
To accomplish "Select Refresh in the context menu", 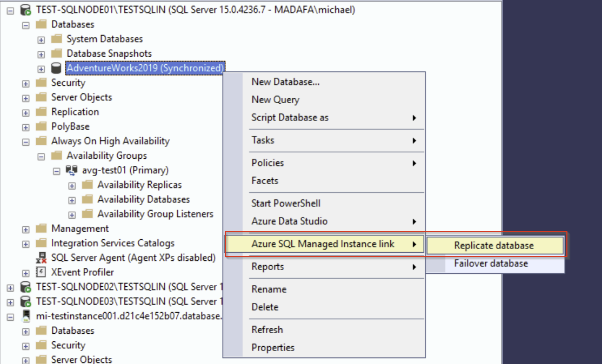I will (x=324, y=330).
